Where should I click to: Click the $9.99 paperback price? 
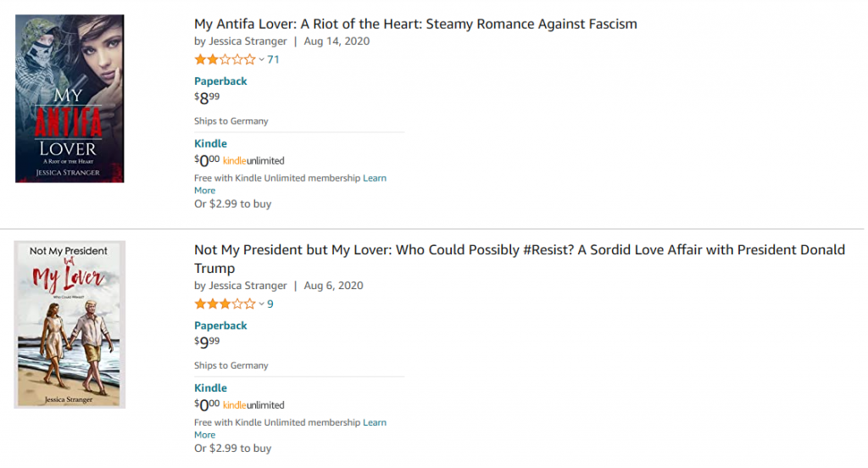[207, 343]
